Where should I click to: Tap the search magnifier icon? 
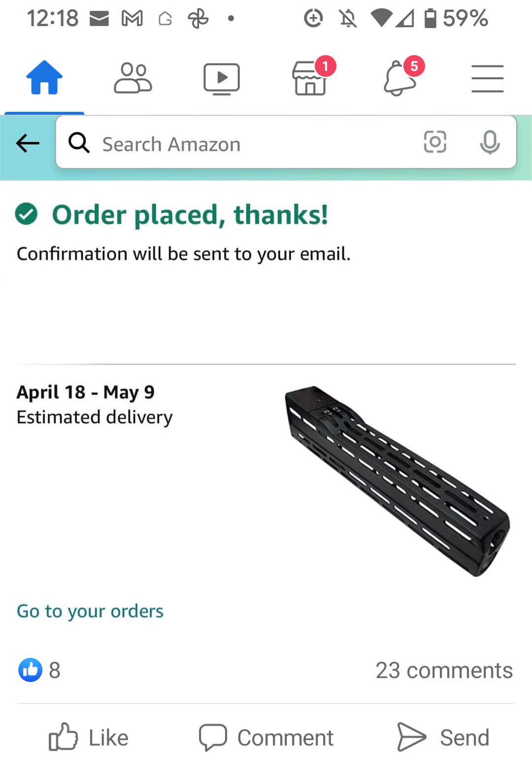[79, 143]
